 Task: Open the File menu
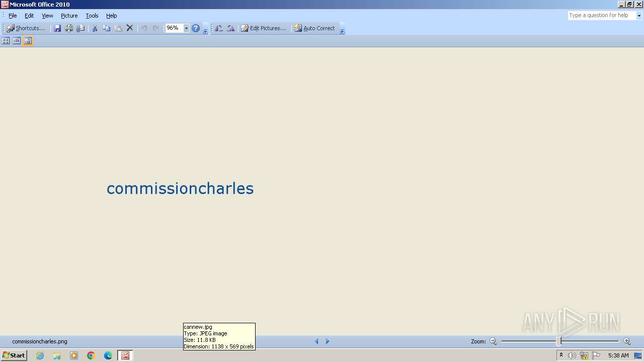pyautogui.click(x=13, y=16)
